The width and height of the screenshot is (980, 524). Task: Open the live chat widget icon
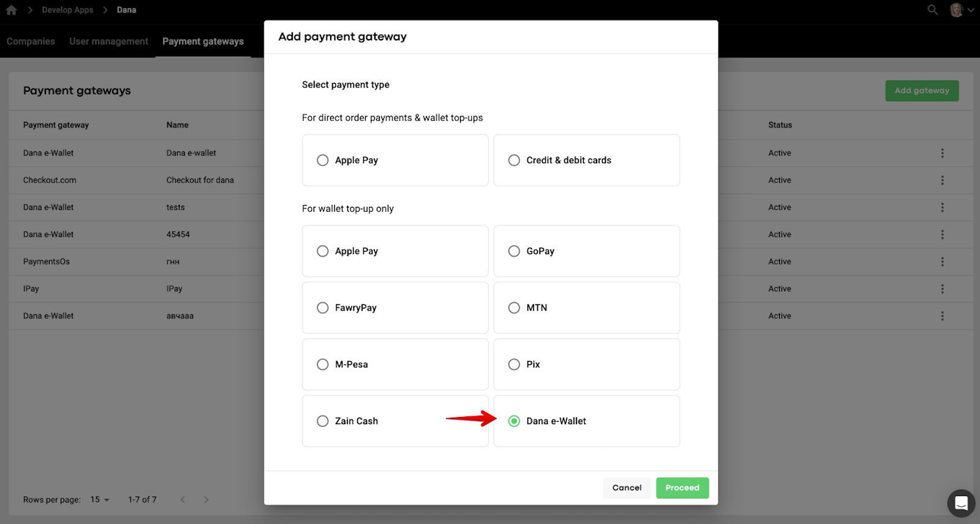[961, 503]
